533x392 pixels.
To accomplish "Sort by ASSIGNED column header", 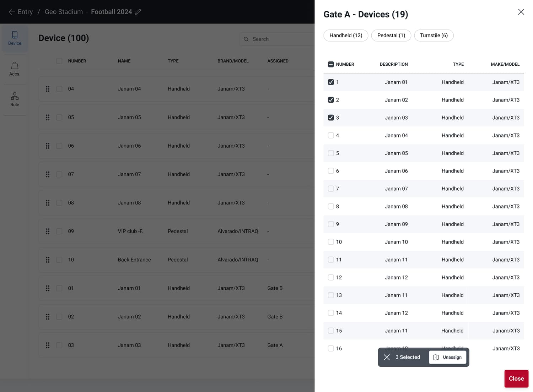I will coord(278,61).
